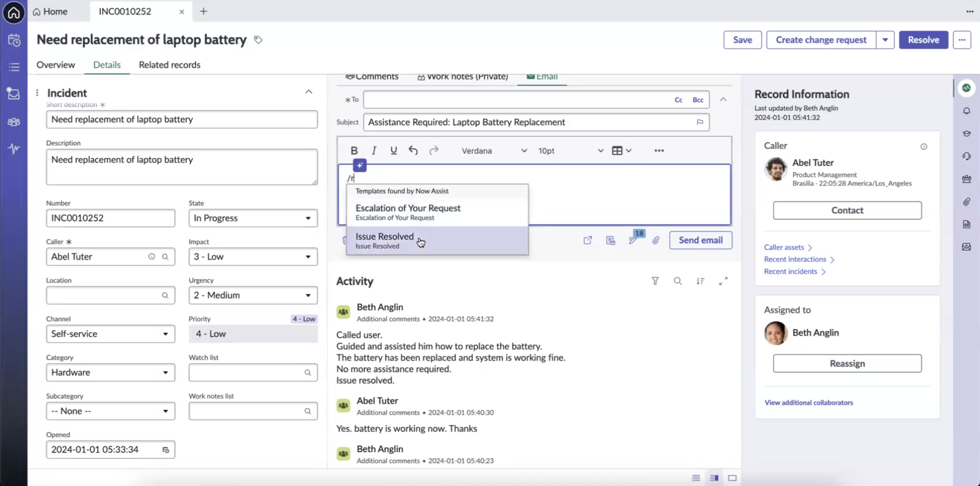This screenshot has height=486, width=980.
Task: Switch to the Comments tab
Action: [x=372, y=76]
